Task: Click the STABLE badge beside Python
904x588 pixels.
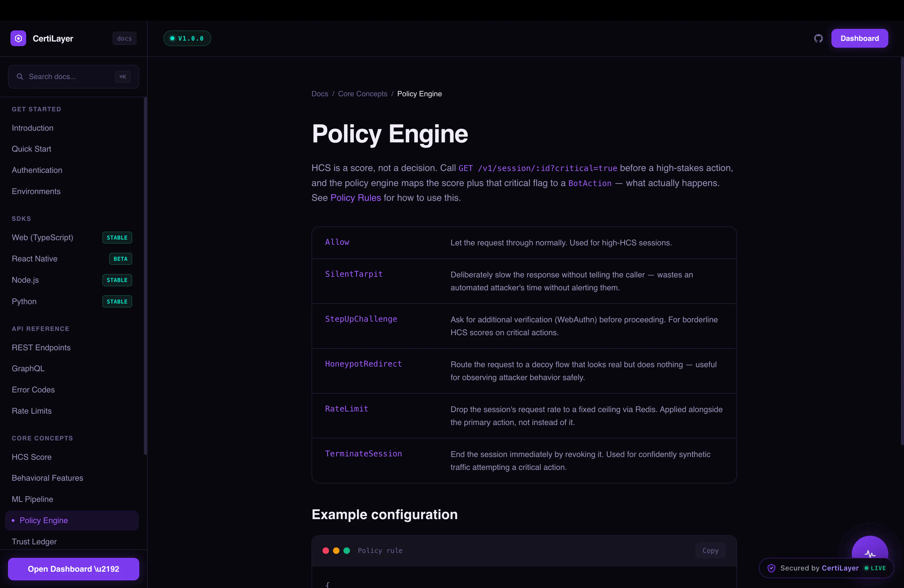Action: coord(117,302)
